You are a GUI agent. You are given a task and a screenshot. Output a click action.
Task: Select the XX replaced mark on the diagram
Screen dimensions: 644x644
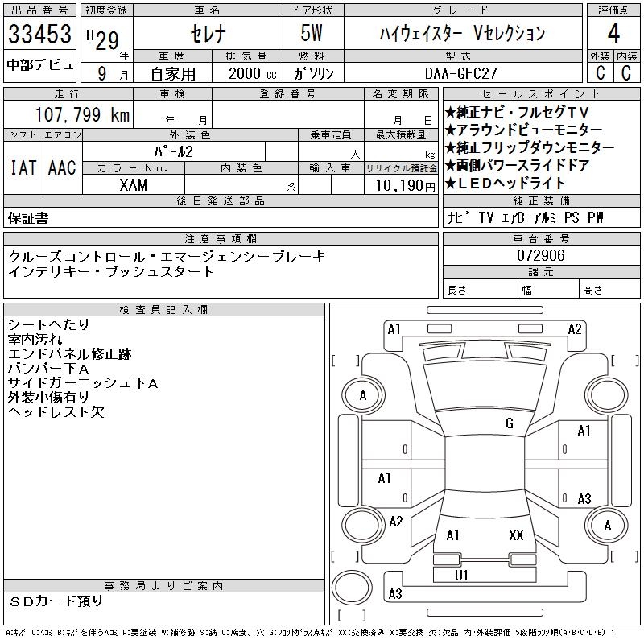[x=516, y=535]
